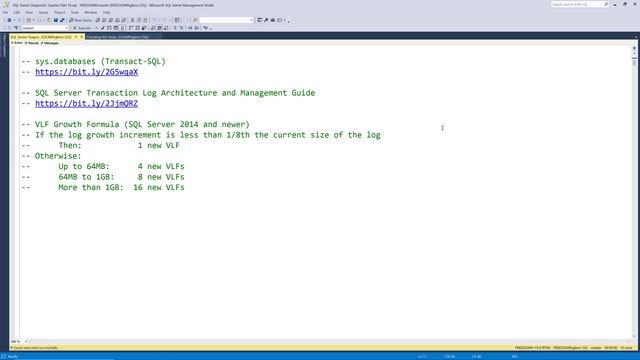Open the solution configurations combo box in toolbar
The image size is (640, 360).
(226, 20)
